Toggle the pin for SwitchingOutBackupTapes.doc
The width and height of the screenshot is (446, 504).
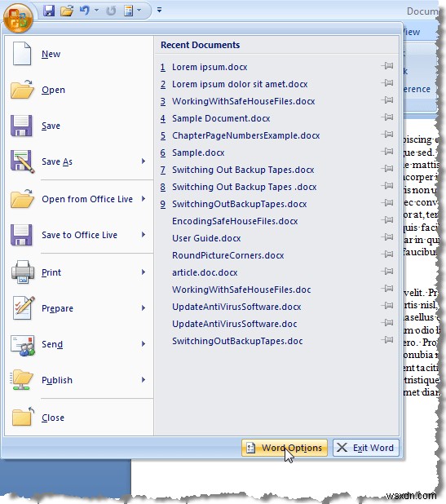point(387,340)
